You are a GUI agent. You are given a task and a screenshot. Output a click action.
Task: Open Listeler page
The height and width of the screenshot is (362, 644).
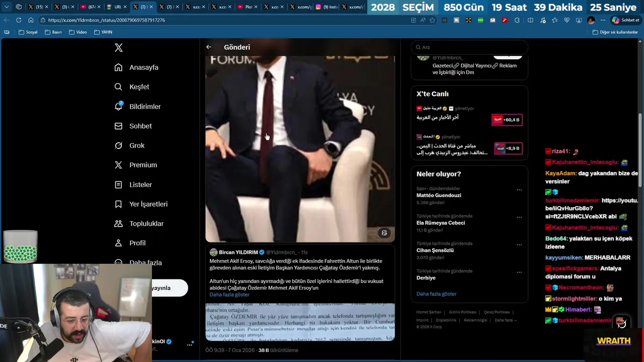[133, 185]
